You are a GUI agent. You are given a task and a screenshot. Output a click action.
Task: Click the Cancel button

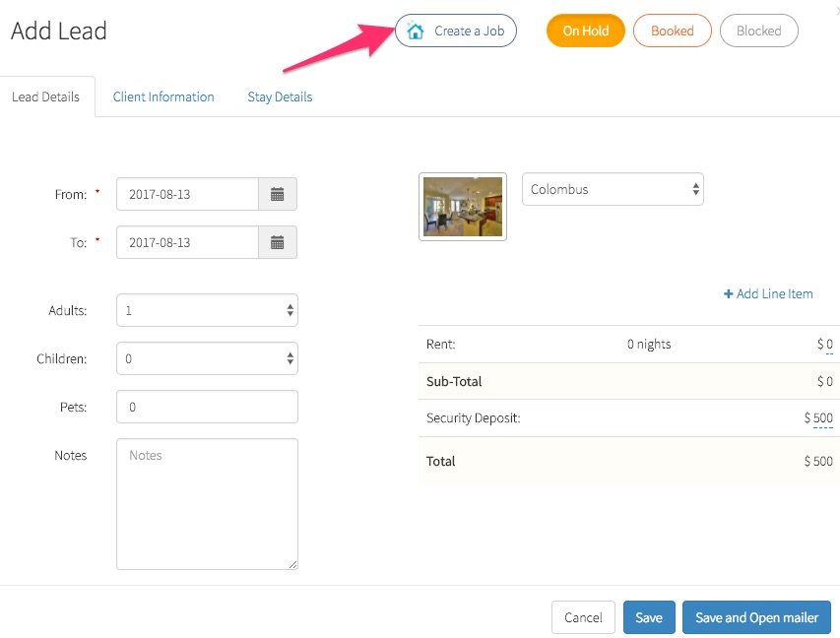click(x=583, y=617)
